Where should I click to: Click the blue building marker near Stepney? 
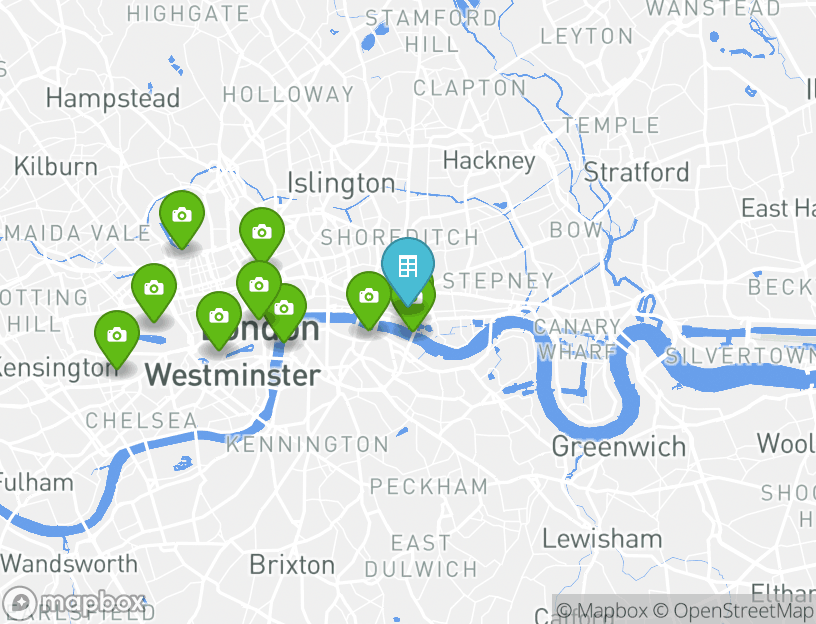point(408,268)
